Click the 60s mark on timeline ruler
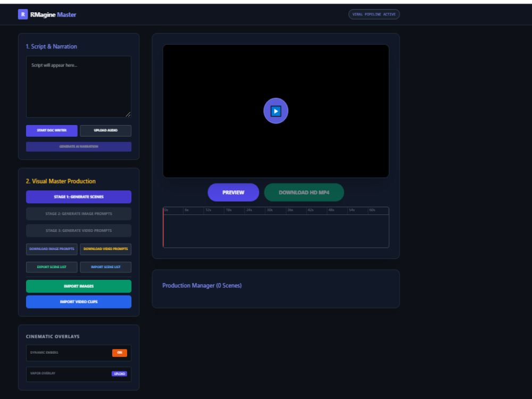 372,210
